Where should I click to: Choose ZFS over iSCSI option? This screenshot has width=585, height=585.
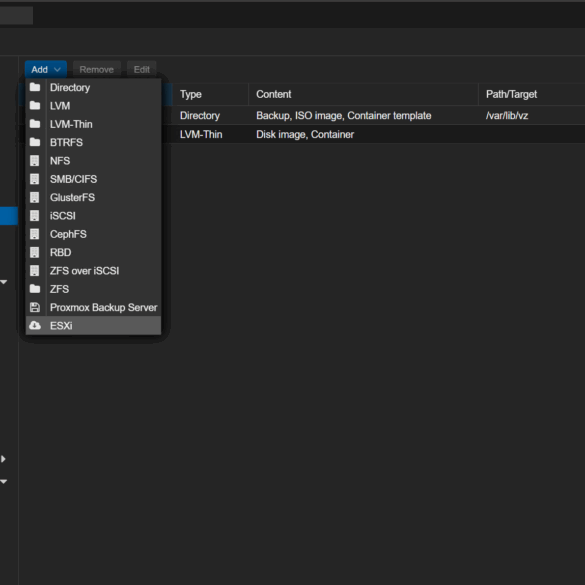93,270
